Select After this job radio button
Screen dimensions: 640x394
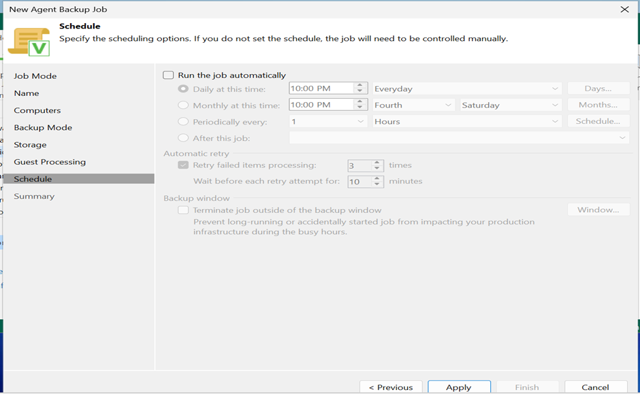[183, 138]
